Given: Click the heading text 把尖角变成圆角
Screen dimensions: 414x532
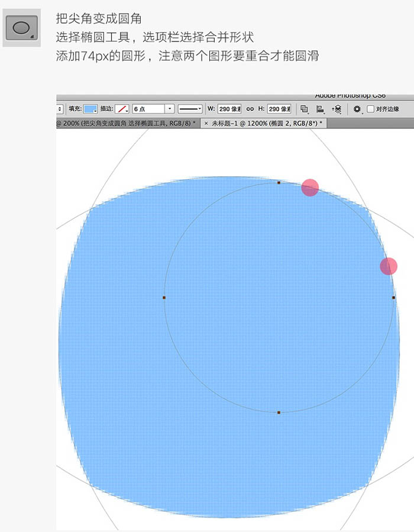Looking at the screenshot, I should pos(99,18).
